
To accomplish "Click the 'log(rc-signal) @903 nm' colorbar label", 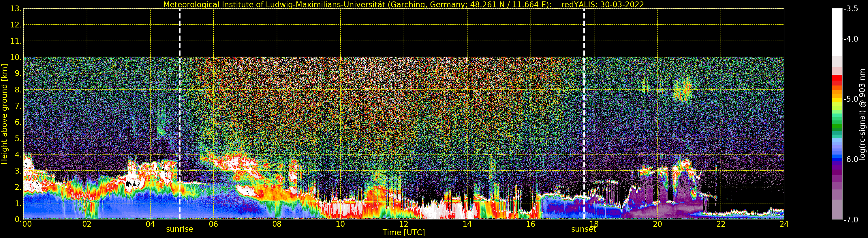I will click(862, 114).
